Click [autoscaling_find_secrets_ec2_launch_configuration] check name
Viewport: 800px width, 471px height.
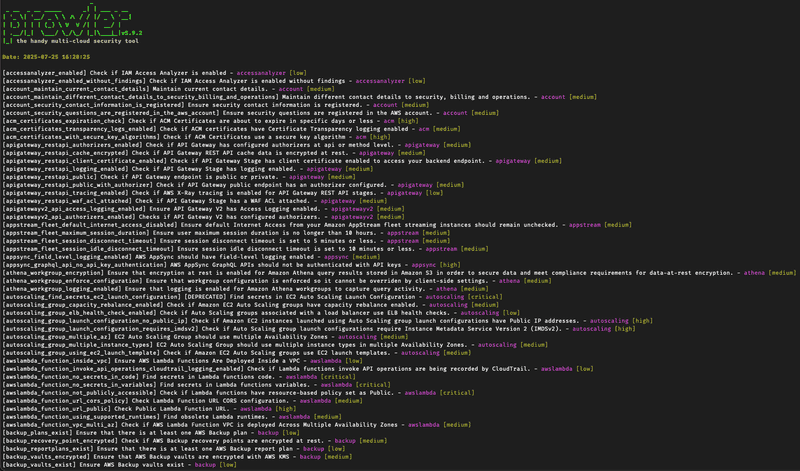pyautogui.click(x=91, y=296)
